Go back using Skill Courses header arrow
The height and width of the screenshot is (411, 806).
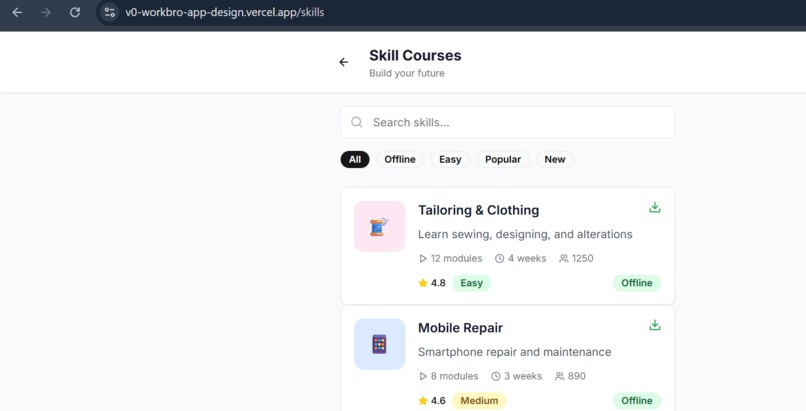[344, 62]
